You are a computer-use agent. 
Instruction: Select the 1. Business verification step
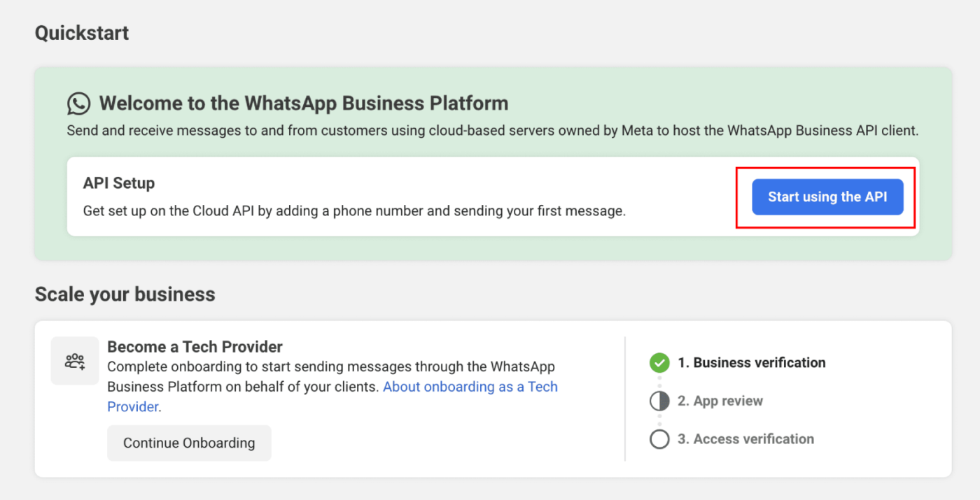coord(752,363)
